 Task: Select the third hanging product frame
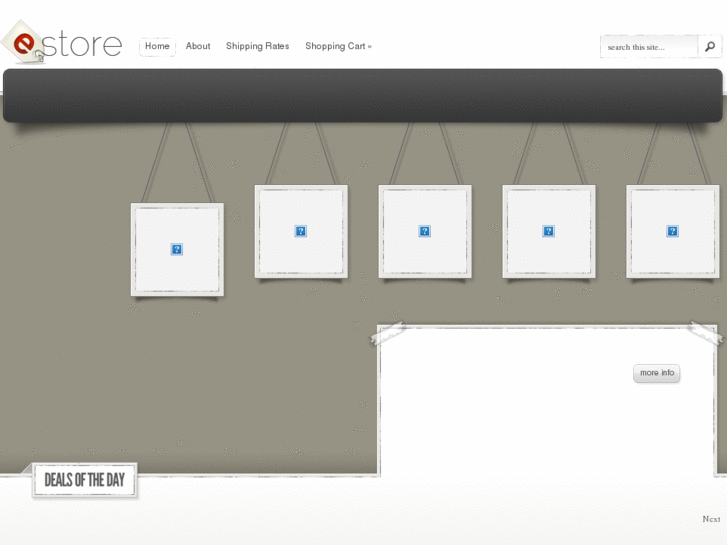click(x=425, y=231)
